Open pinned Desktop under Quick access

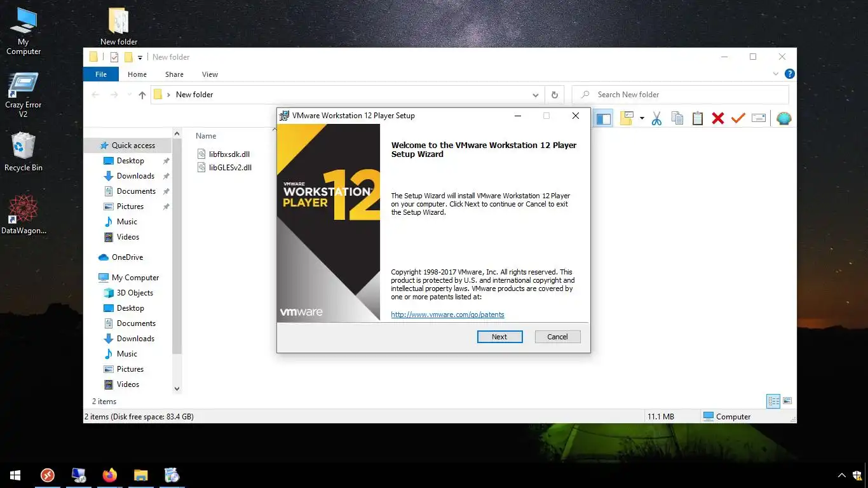pyautogui.click(x=130, y=161)
